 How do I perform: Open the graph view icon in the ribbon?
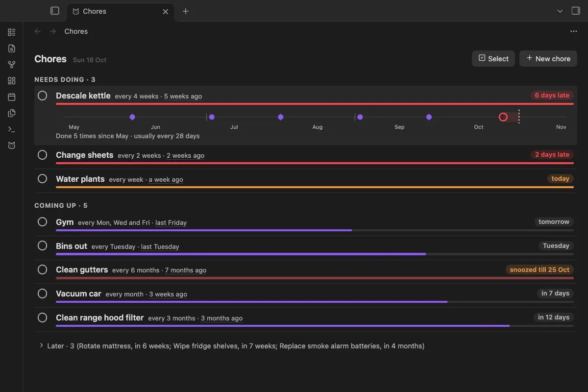coord(12,65)
